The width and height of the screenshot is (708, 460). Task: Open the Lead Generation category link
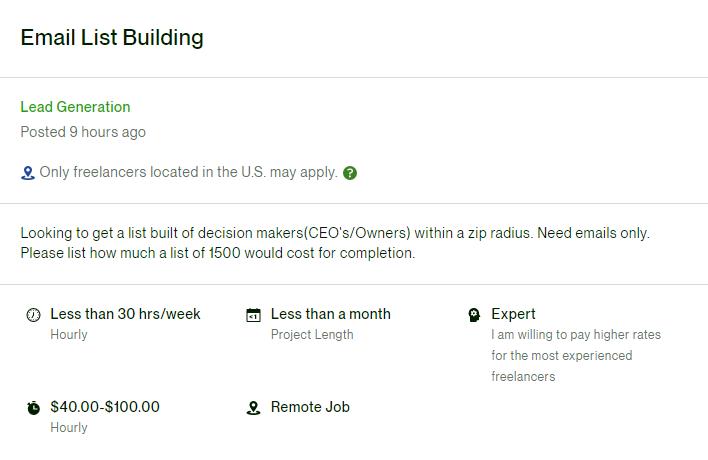75,107
